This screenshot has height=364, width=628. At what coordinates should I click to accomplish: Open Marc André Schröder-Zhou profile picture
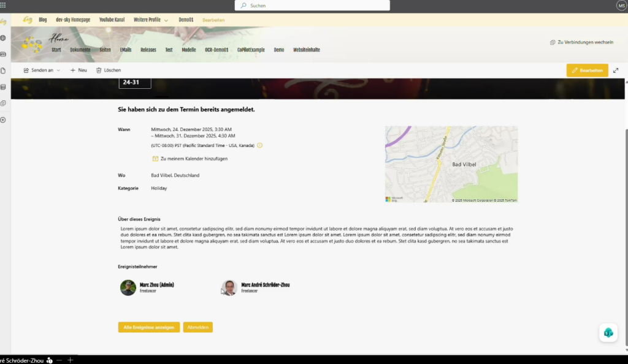[229, 287]
